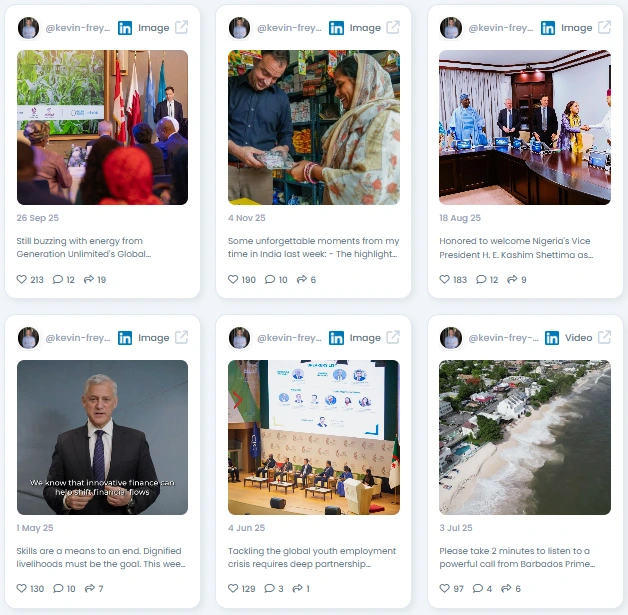This screenshot has width=628, height=615.
Task: Click external link icon on 18 Aug 25 post
Action: 604,28
